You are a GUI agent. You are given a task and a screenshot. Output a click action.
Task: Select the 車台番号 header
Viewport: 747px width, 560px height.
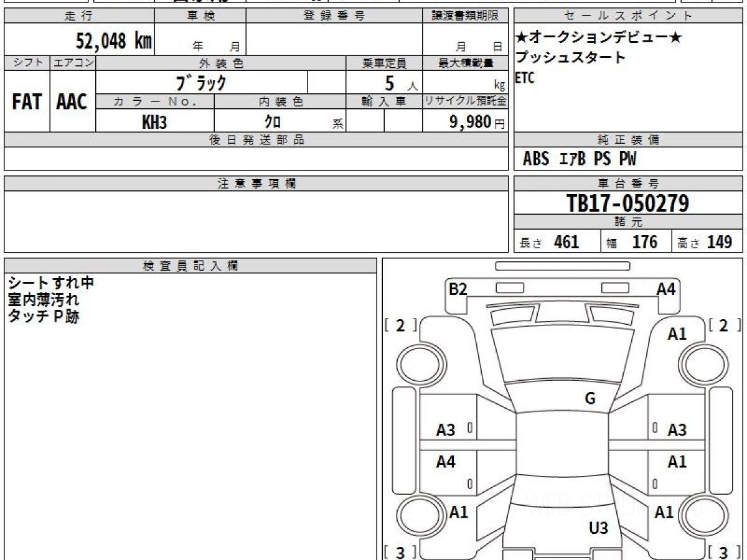[x=629, y=184]
